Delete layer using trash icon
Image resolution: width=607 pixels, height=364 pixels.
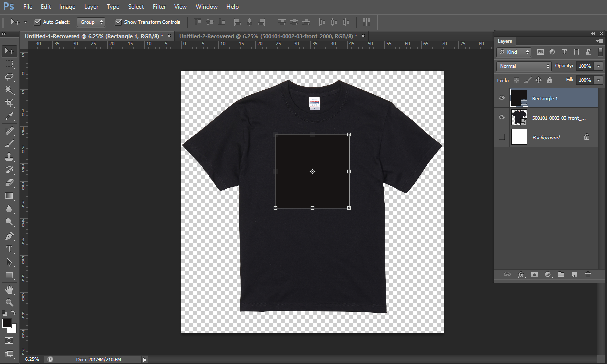click(588, 275)
